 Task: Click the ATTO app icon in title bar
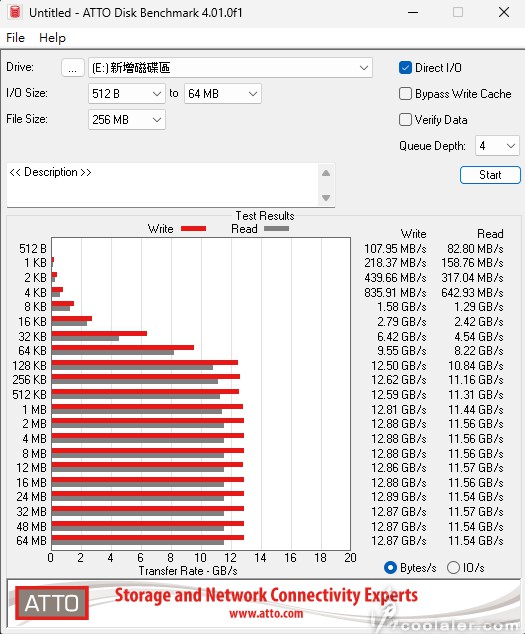[15, 12]
